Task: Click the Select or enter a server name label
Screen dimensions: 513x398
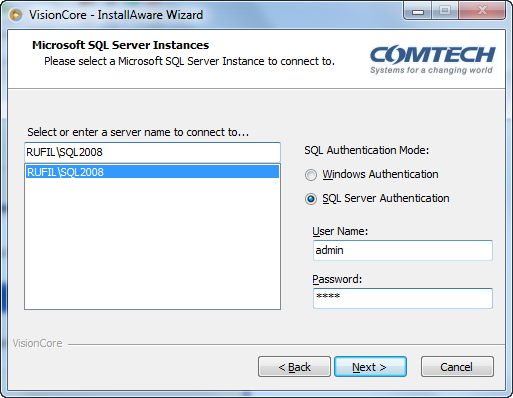Action: click(138, 132)
